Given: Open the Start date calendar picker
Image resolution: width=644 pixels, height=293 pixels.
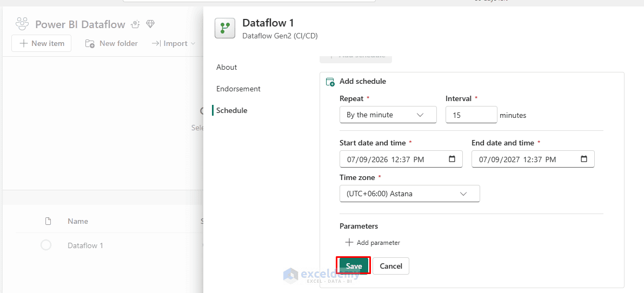Looking at the screenshot, I should click(452, 159).
